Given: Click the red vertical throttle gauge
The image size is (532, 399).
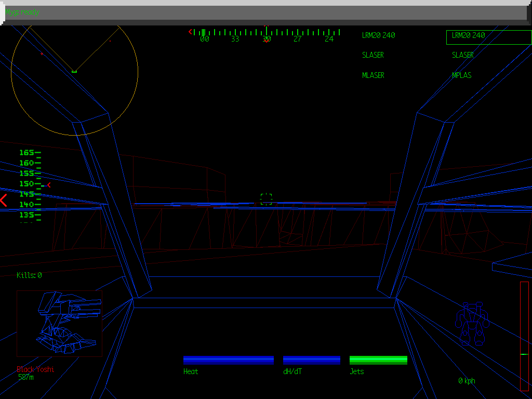Looking at the screenshot, I should [524, 336].
